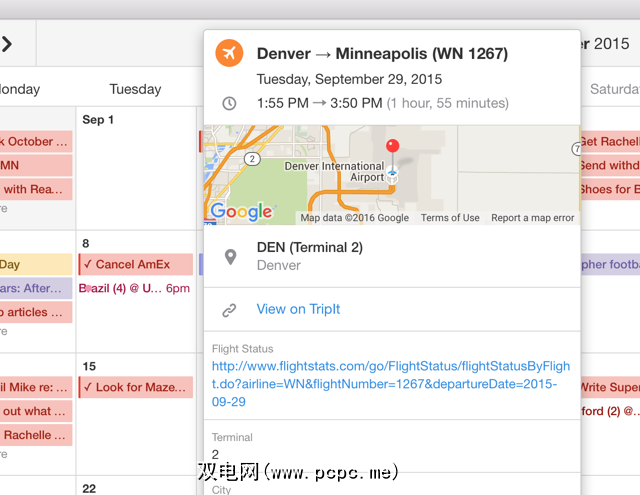Viewport: 640px width, 495px height.
Task: Open the October event on Monday
Action: point(36,142)
